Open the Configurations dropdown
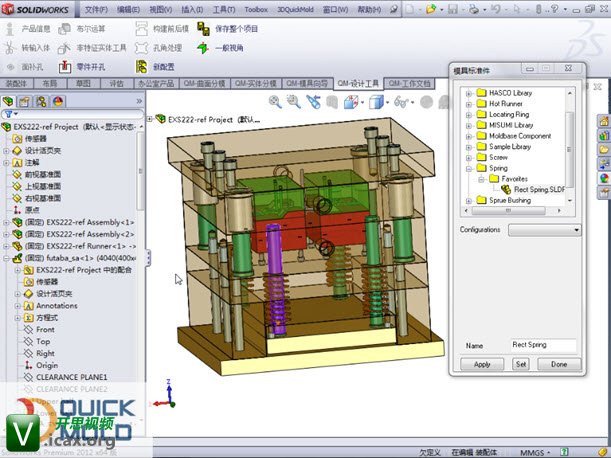The width and height of the screenshot is (611, 458). point(544,230)
